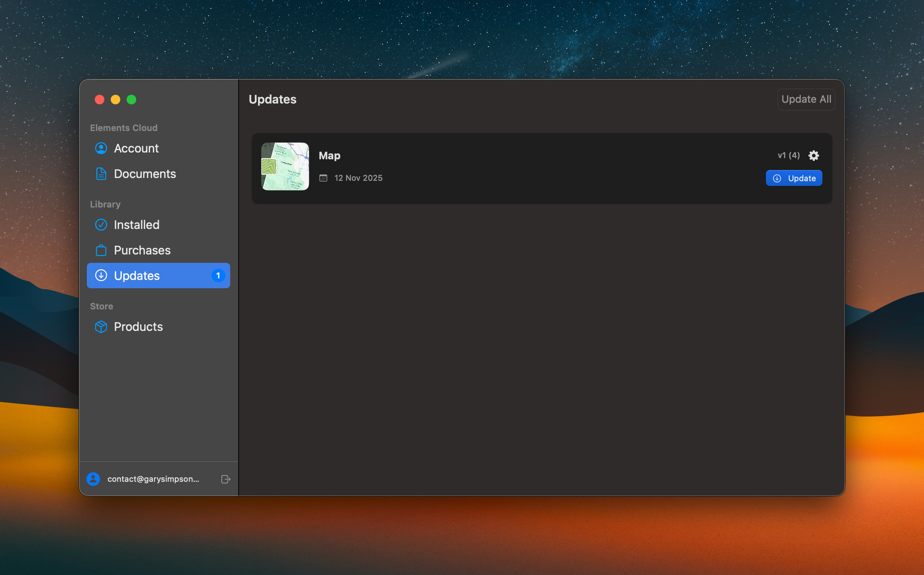
Task: Click the Updates count badge
Action: tap(218, 276)
